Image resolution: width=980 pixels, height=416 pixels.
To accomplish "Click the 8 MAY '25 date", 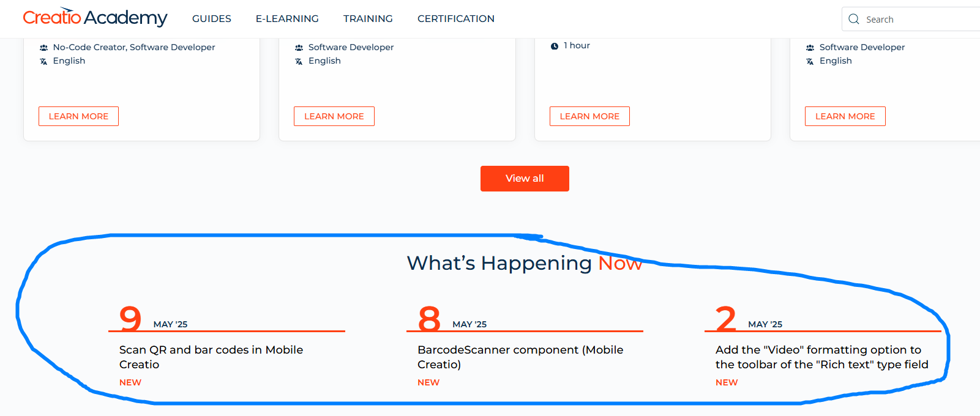I will tap(452, 318).
